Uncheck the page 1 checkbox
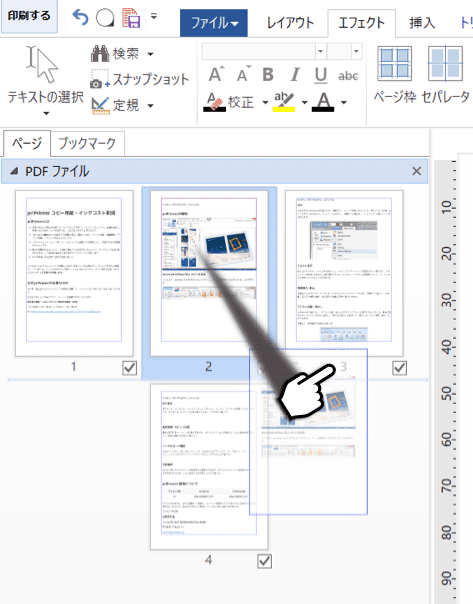 click(129, 368)
